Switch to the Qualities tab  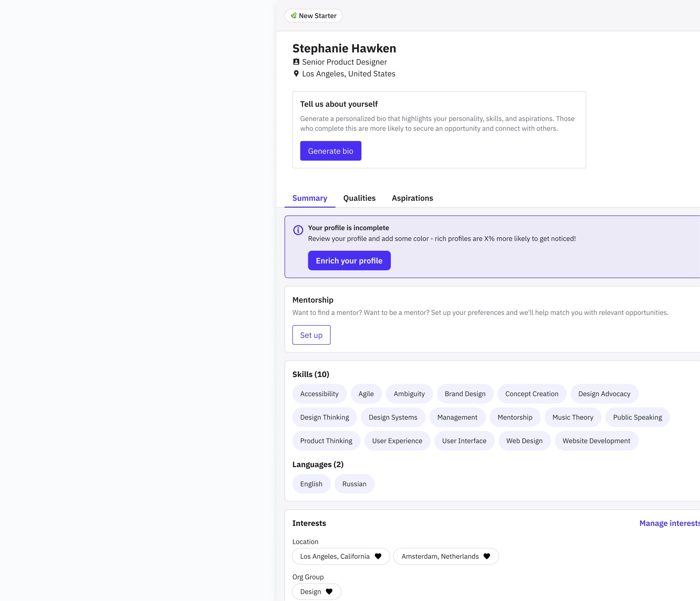click(x=359, y=198)
